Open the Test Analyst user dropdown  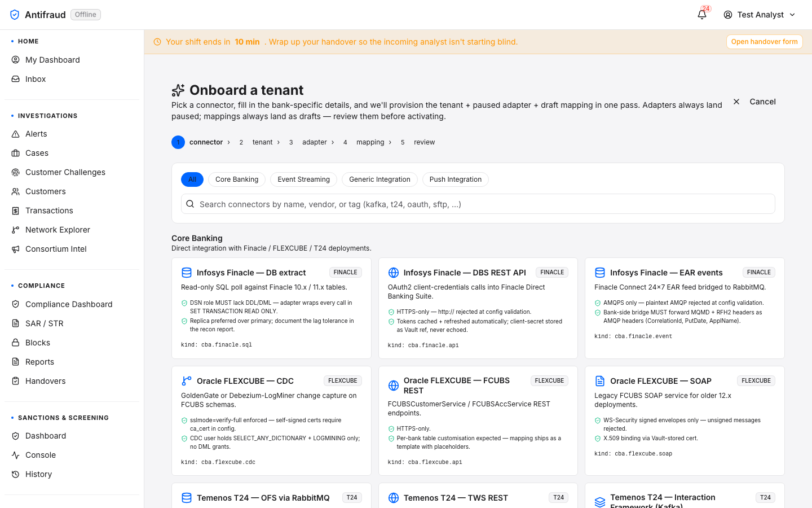pos(760,15)
